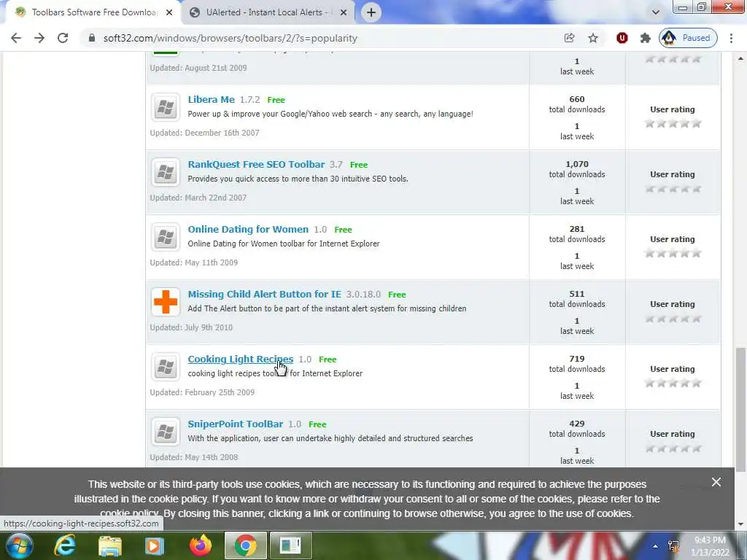Click the Libera Me app icon

point(166,107)
